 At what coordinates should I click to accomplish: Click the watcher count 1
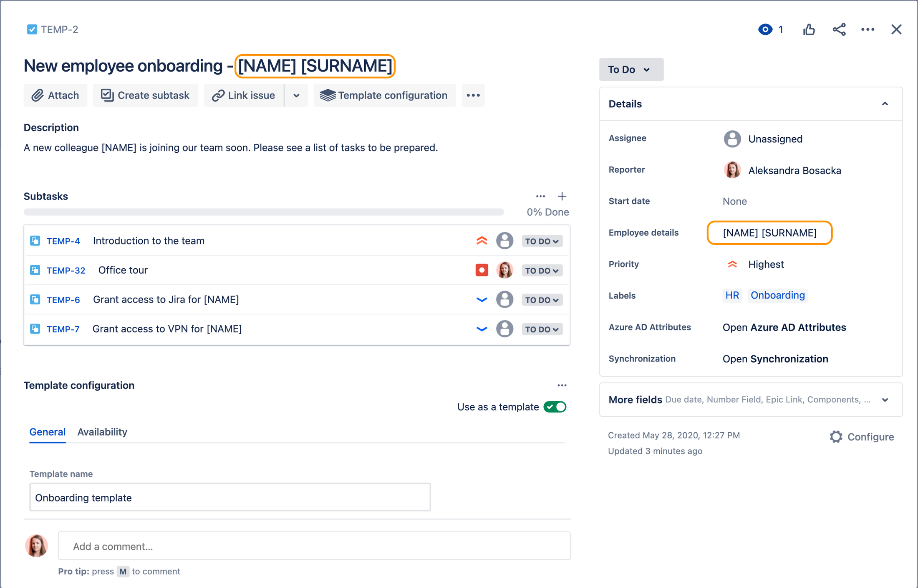(780, 29)
